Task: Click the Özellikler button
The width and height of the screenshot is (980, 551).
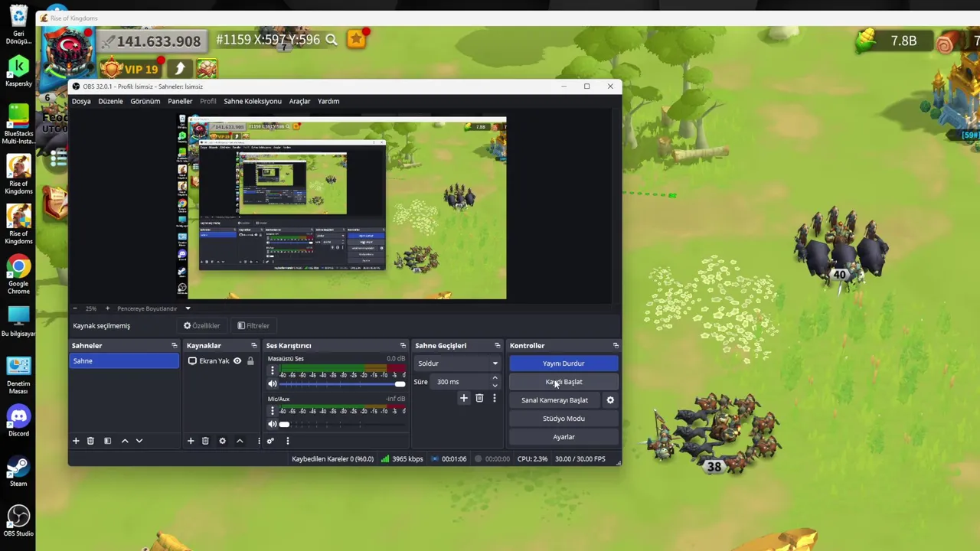Action: pos(201,326)
